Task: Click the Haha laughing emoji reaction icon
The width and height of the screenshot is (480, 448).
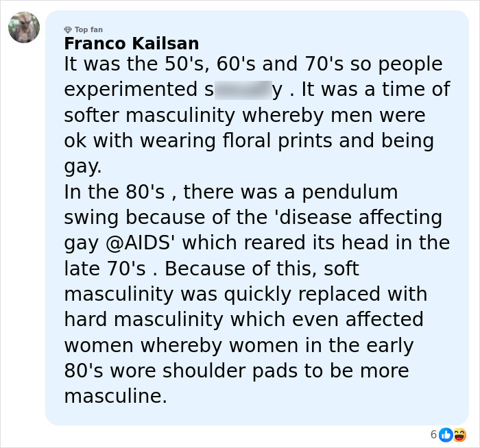Action: pos(459,434)
